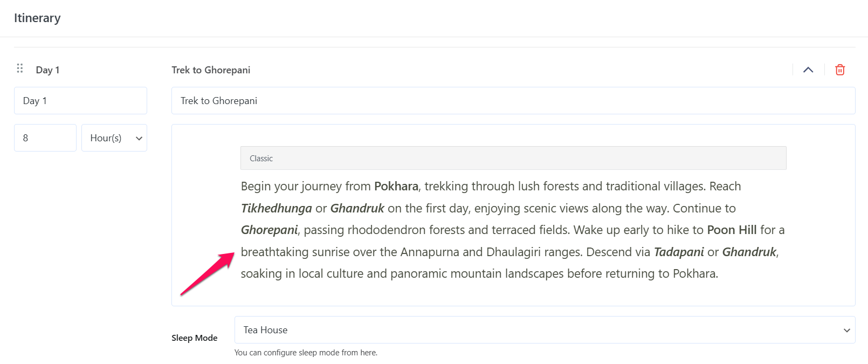This screenshot has height=364, width=868.
Task: Select the Classic block bar in editor
Action: [x=513, y=159]
